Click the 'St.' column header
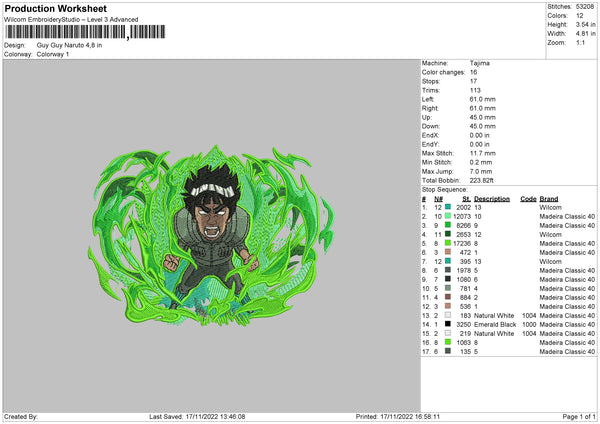The height and width of the screenshot is (424, 600). (x=466, y=199)
